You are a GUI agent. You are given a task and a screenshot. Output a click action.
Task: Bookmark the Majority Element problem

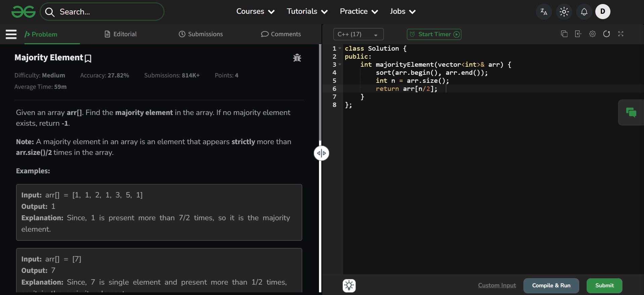88,59
